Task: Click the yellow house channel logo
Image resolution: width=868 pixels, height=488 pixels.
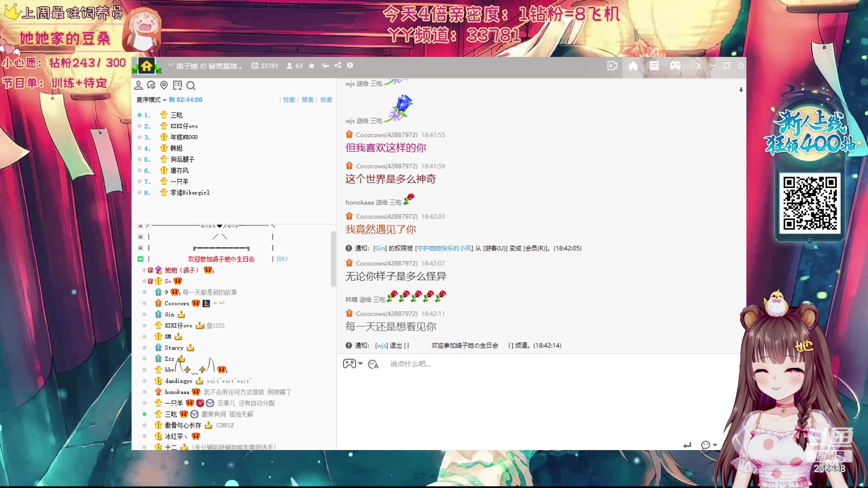Action: pos(146,66)
